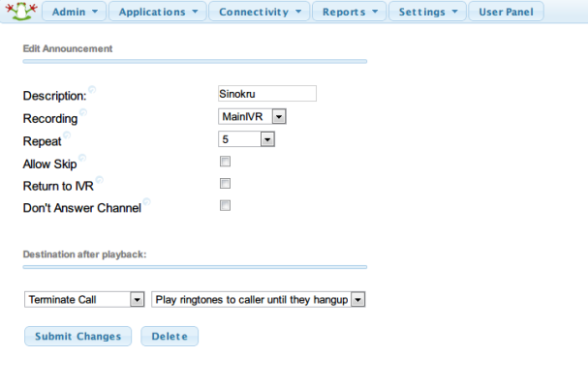Click the Return to IVR label
This screenshot has width=588, height=387.
pos(58,186)
